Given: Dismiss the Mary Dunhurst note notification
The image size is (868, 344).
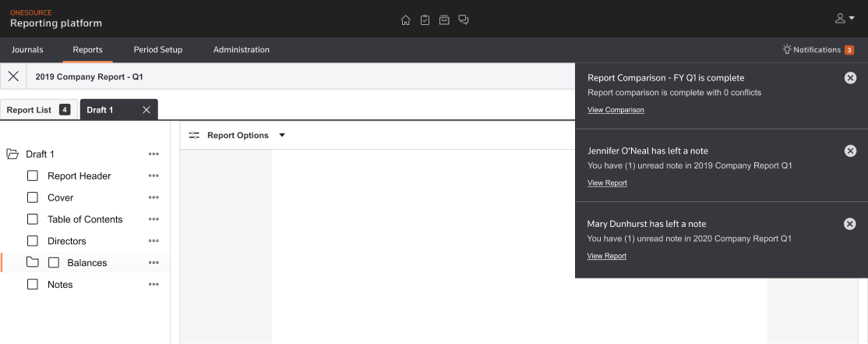Looking at the screenshot, I should [850, 224].
